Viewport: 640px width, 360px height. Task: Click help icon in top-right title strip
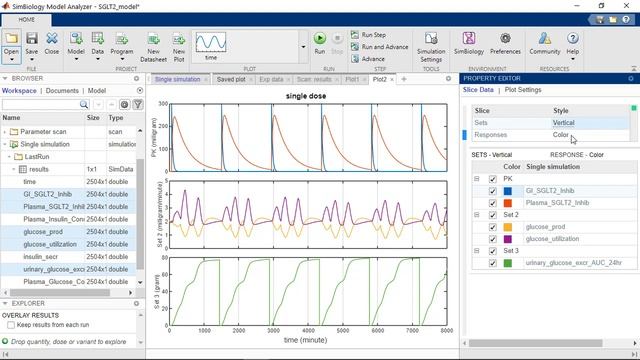626,20
